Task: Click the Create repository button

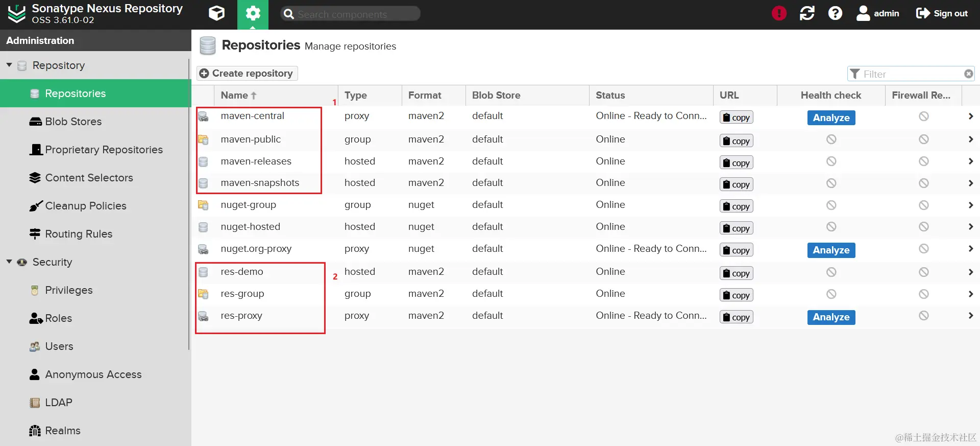Action: tap(247, 74)
